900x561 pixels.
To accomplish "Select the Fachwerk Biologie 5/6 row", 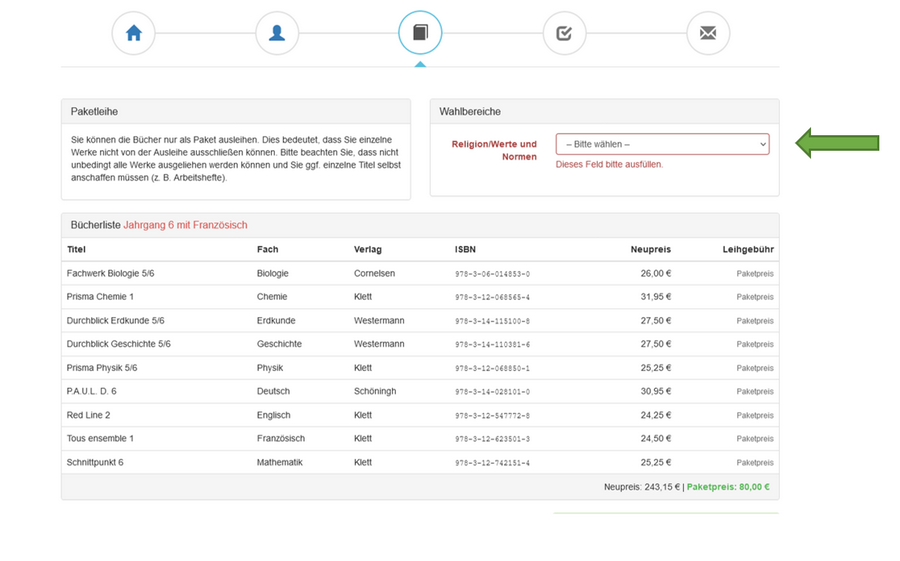I will 111,273.
